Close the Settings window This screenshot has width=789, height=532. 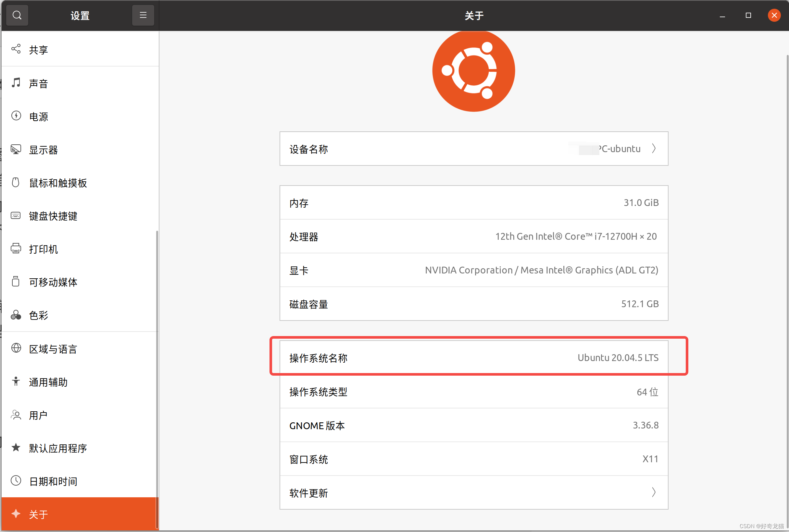coord(774,15)
